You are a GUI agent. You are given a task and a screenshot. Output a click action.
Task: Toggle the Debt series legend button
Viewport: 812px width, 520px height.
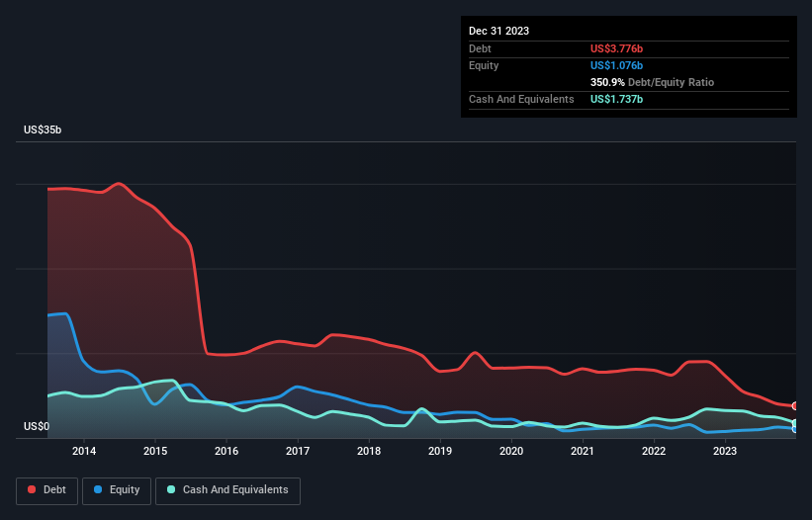tap(47, 490)
